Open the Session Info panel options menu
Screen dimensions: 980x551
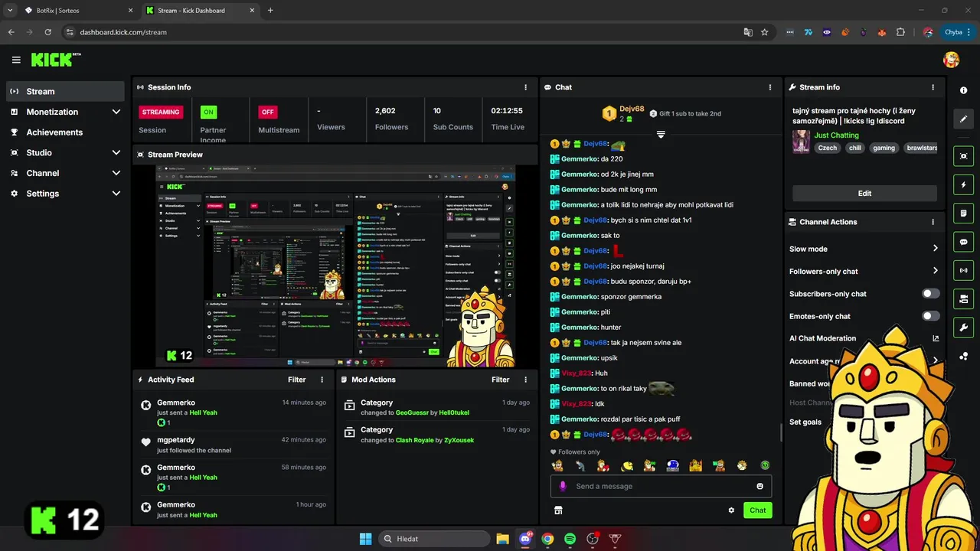(x=525, y=87)
